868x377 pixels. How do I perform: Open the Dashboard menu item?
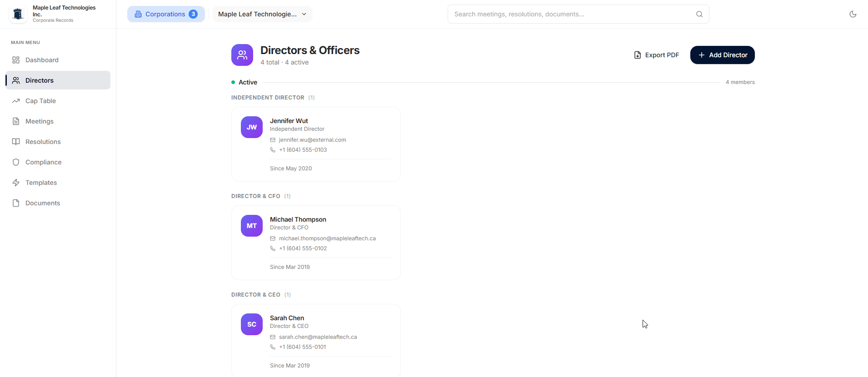coord(58,60)
